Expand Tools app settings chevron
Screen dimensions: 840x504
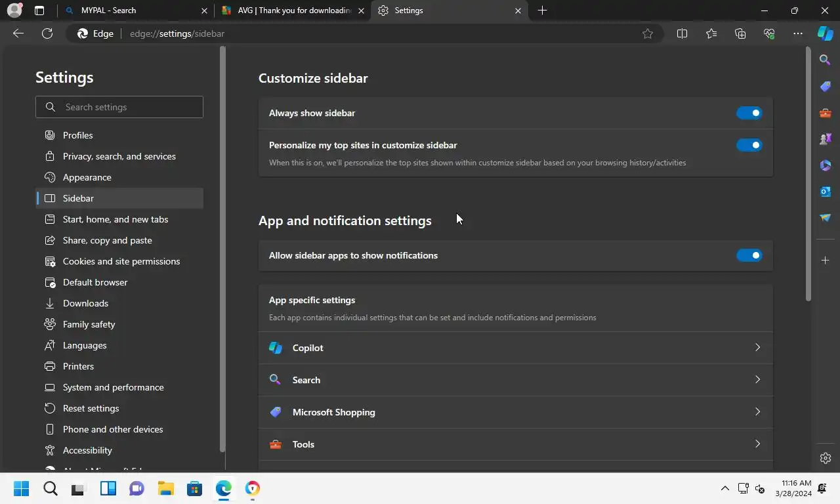[x=757, y=444]
